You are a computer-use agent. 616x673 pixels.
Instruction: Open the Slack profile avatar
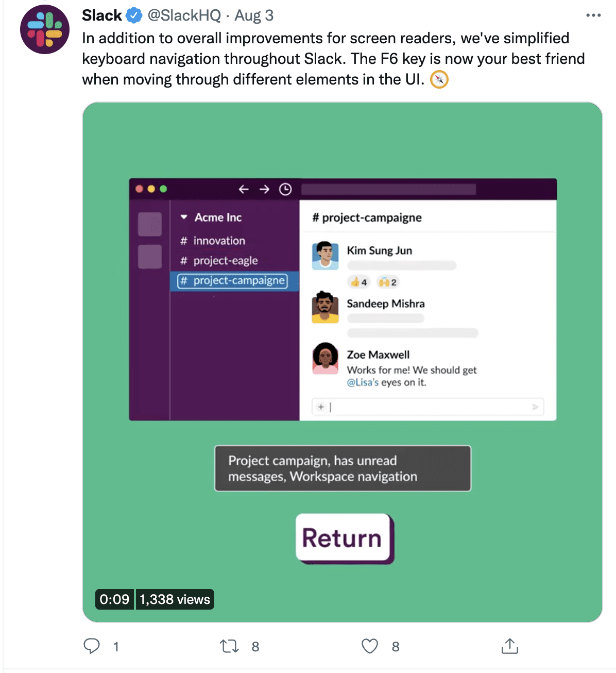coord(45,29)
